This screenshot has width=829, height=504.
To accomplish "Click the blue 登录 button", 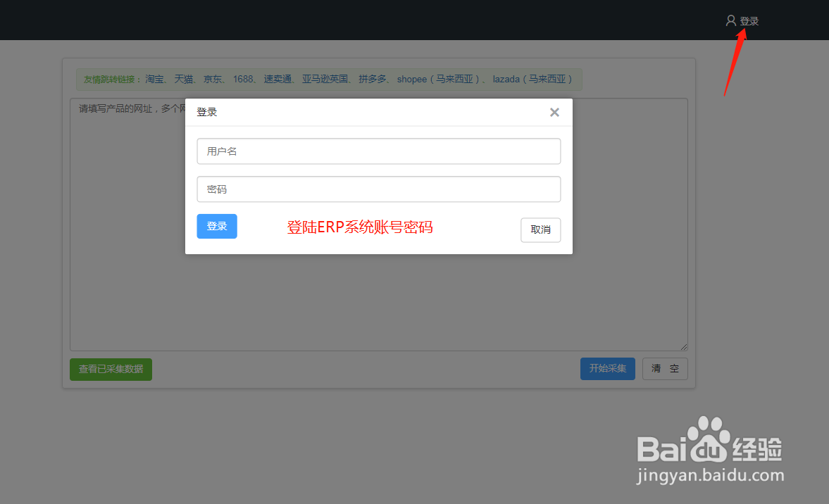I will point(217,226).
